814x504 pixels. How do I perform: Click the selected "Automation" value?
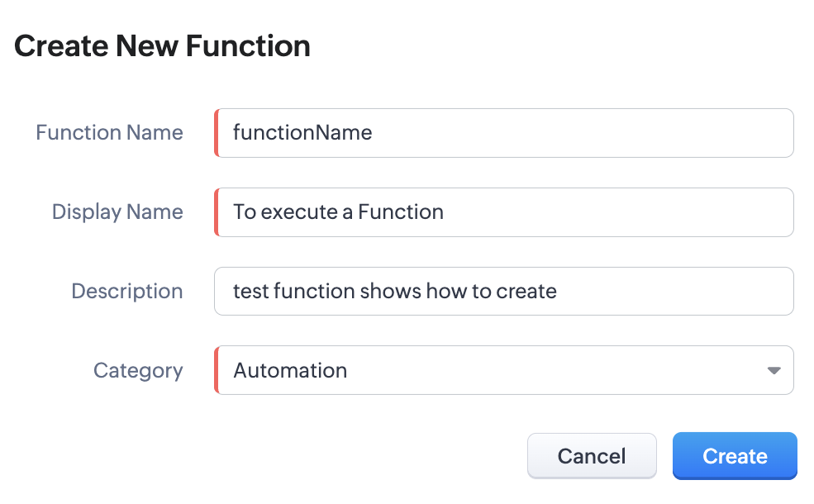[290, 371]
